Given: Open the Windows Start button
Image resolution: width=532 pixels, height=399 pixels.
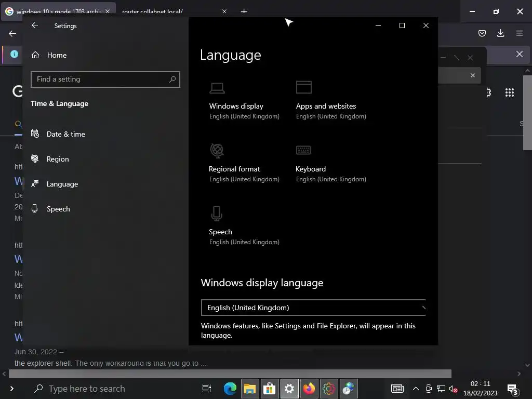Looking at the screenshot, I should tap(12, 389).
